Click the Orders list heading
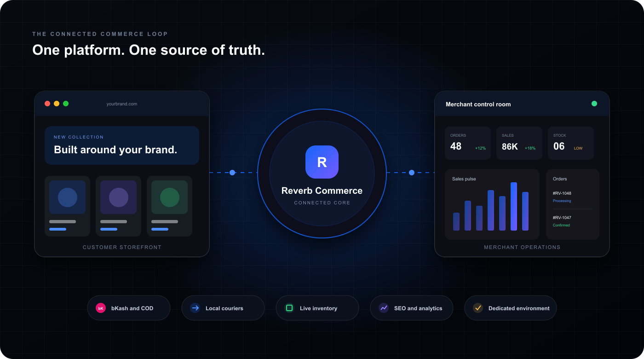Viewport: 644px width, 359px height. tap(560, 179)
